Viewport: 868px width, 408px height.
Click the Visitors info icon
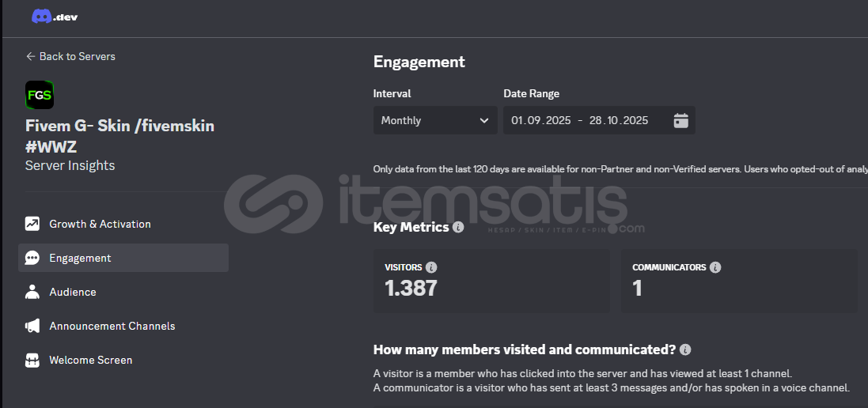coord(431,267)
